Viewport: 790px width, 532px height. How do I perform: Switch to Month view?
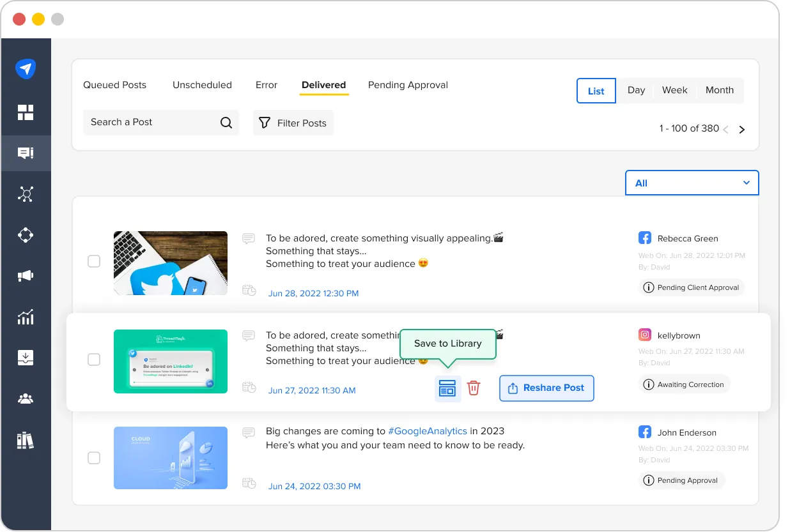719,90
